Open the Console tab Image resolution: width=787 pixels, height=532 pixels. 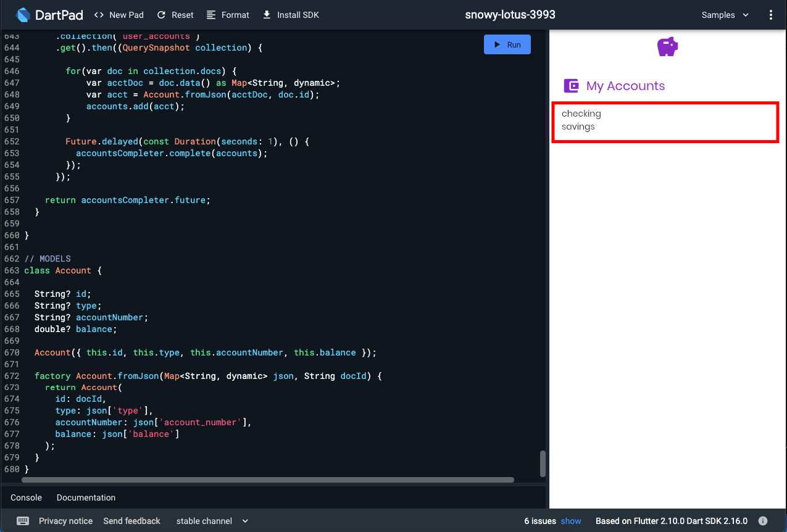[x=27, y=497]
